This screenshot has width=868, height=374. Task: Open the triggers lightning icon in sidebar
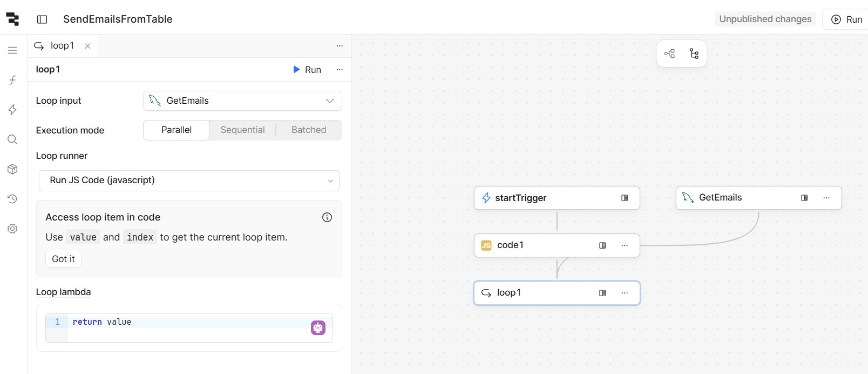coord(12,110)
